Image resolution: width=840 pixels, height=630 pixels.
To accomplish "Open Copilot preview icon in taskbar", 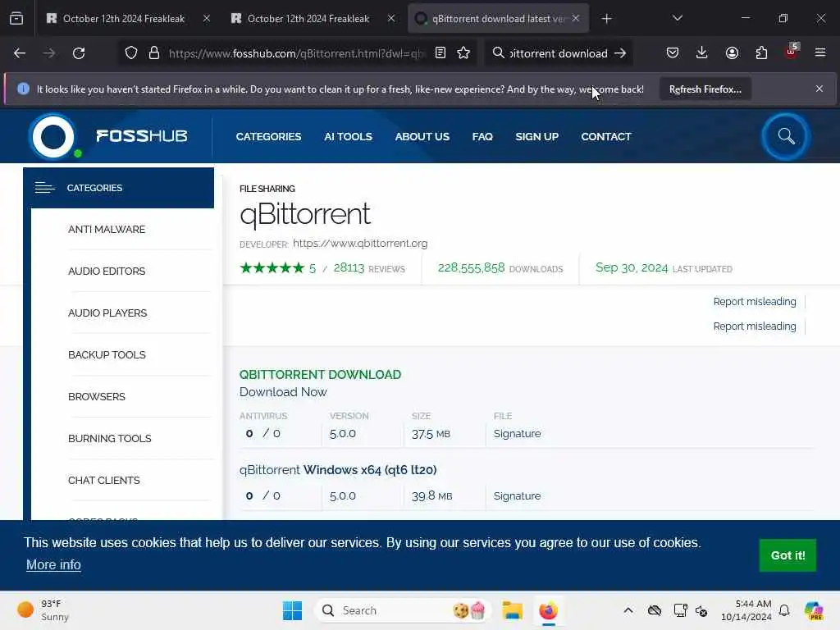I will pyautogui.click(x=814, y=610).
